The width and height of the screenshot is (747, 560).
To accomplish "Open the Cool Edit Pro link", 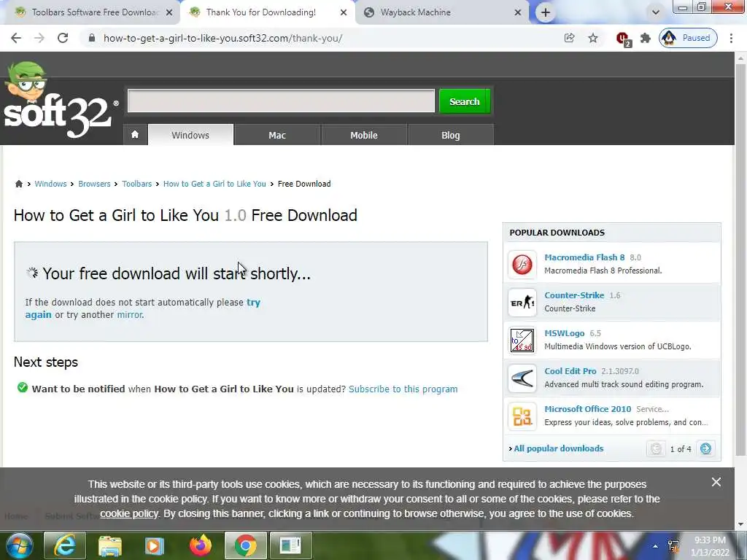I will [570, 371].
